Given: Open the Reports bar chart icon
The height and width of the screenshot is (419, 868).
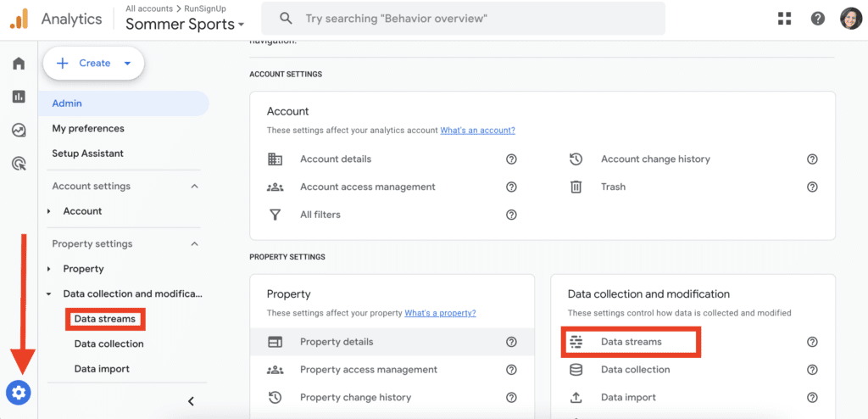Looking at the screenshot, I should [19, 97].
